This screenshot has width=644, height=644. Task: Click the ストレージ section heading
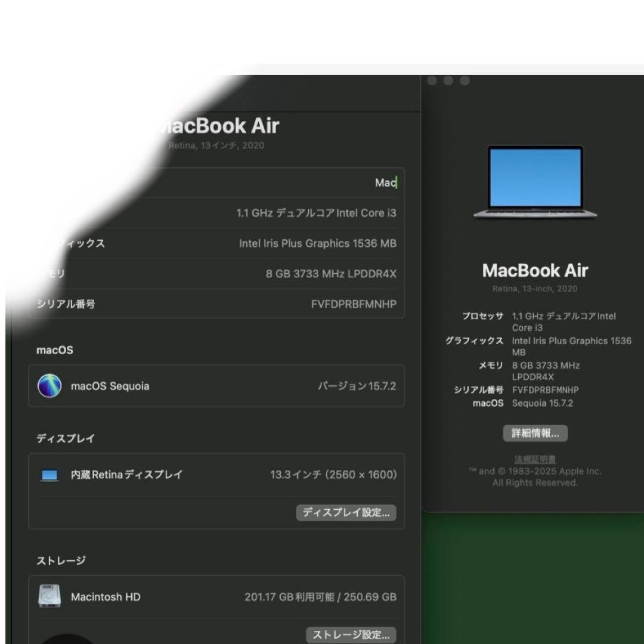(61, 561)
